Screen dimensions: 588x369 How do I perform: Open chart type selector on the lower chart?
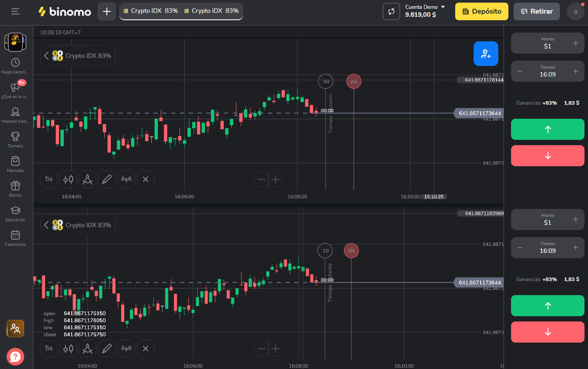pyautogui.click(x=68, y=348)
